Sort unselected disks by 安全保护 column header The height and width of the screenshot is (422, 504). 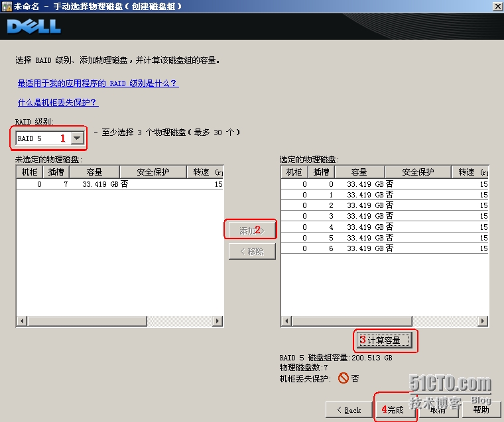tap(153, 172)
